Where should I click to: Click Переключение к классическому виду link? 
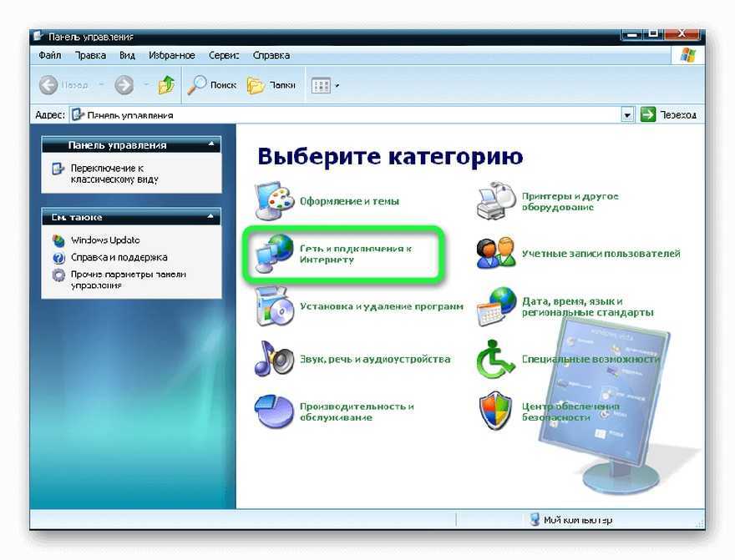coord(114,174)
